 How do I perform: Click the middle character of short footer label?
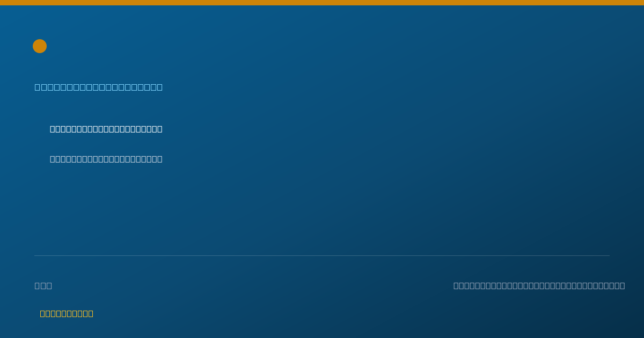coord(43,285)
